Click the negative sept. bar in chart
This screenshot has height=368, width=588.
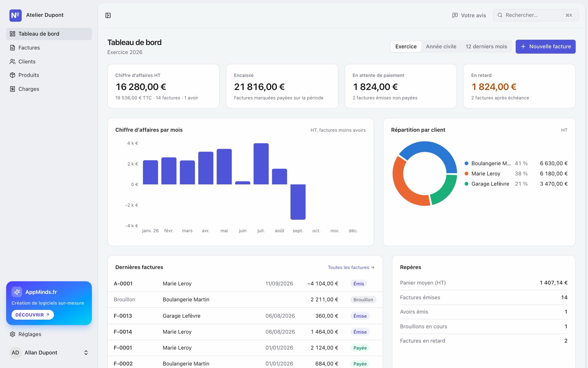pyautogui.click(x=298, y=202)
